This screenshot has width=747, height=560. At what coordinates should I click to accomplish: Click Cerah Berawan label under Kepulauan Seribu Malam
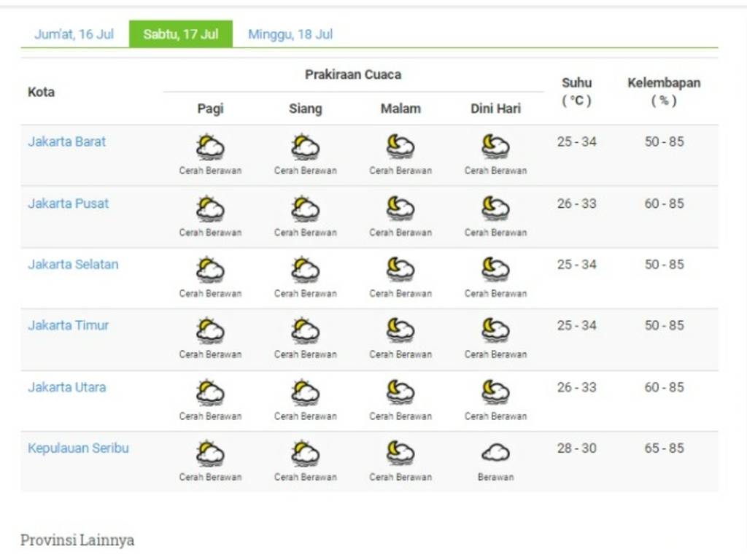pos(400,477)
